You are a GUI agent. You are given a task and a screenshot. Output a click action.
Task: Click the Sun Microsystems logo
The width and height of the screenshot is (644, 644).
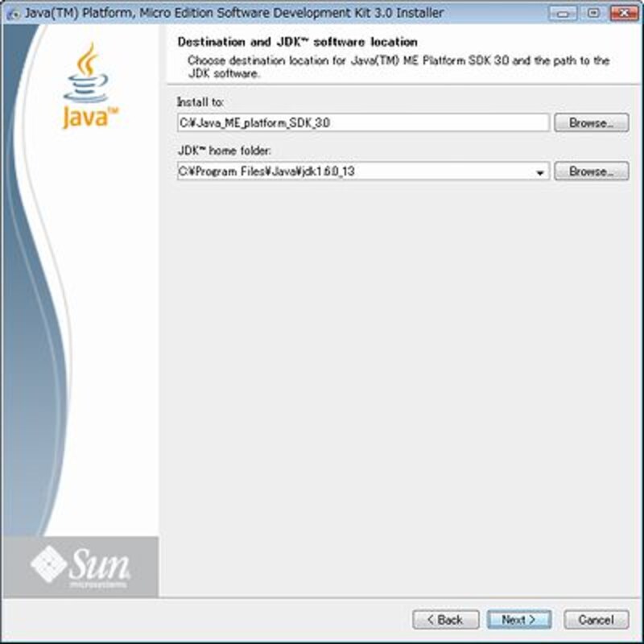click(80, 567)
